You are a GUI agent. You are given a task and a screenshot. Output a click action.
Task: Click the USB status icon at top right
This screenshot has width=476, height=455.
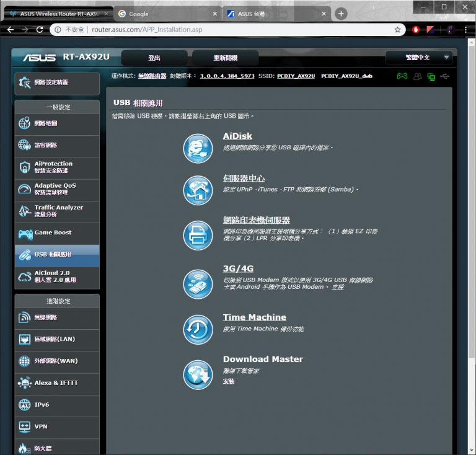[445, 76]
